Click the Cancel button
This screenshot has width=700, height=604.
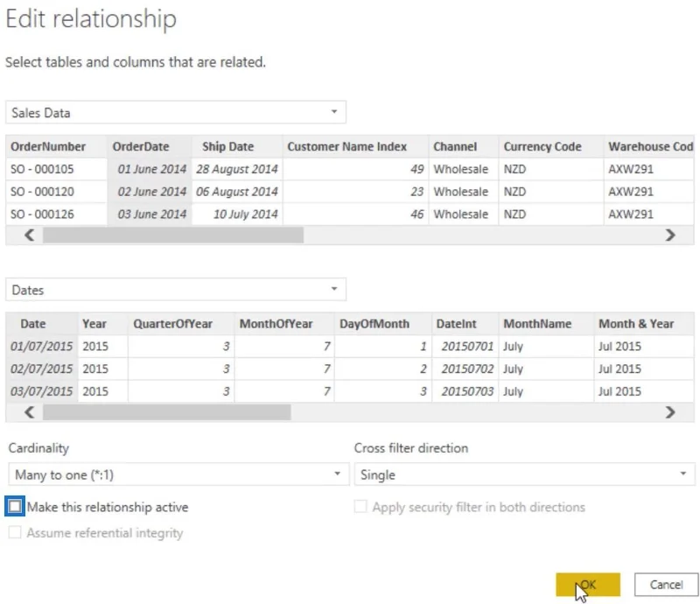(666, 585)
